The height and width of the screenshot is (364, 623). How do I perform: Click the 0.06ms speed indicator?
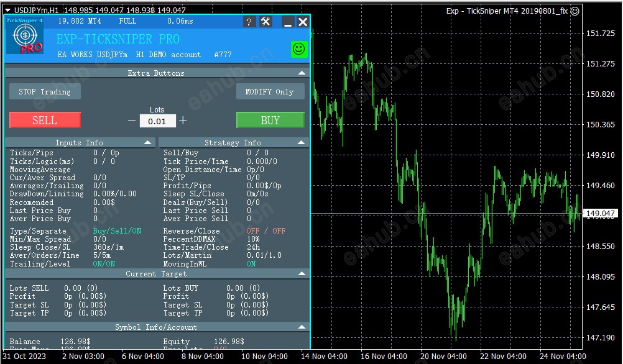click(180, 21)
